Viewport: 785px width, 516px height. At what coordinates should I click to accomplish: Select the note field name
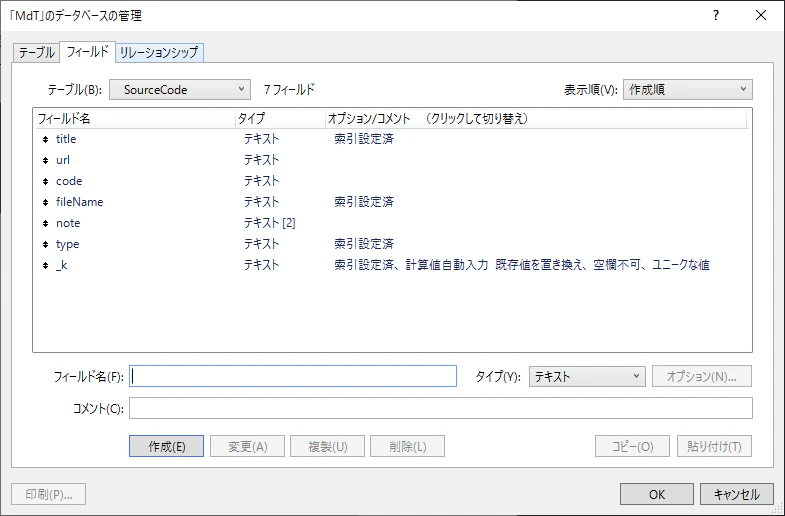(68, 223)
